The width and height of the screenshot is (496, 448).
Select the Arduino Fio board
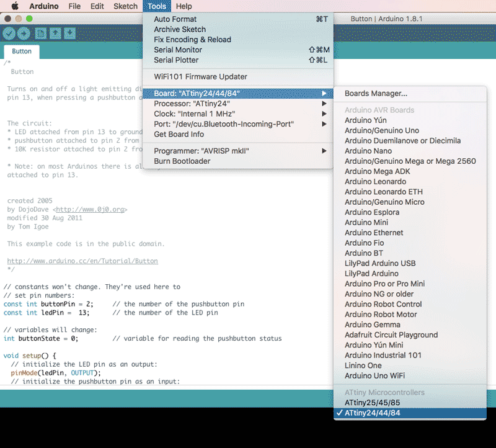410,243
